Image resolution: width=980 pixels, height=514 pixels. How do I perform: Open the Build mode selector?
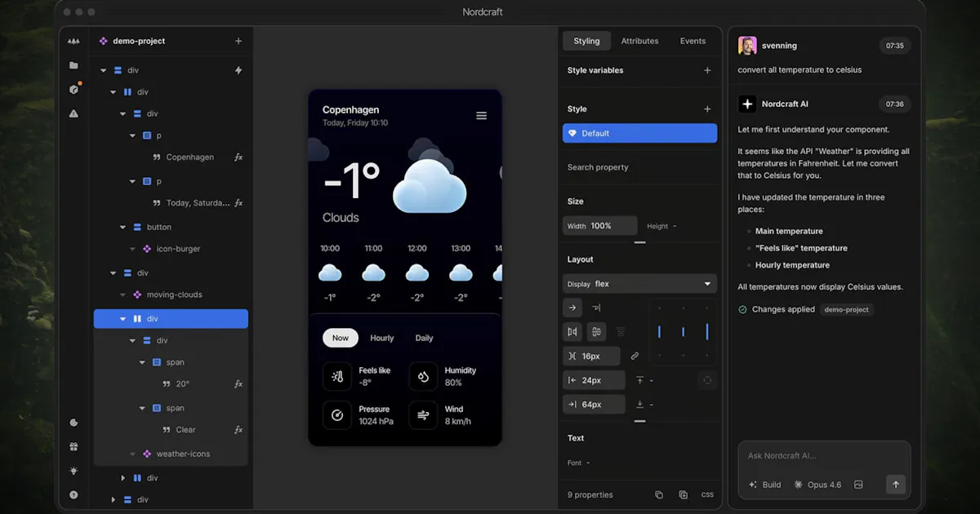coord(765,485)
